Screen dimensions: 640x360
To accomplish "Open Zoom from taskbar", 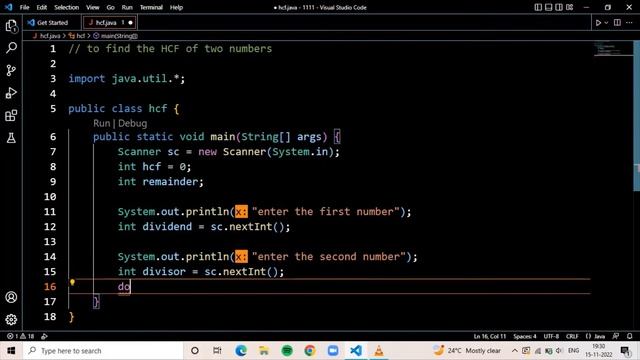I will tap(333, 351).
